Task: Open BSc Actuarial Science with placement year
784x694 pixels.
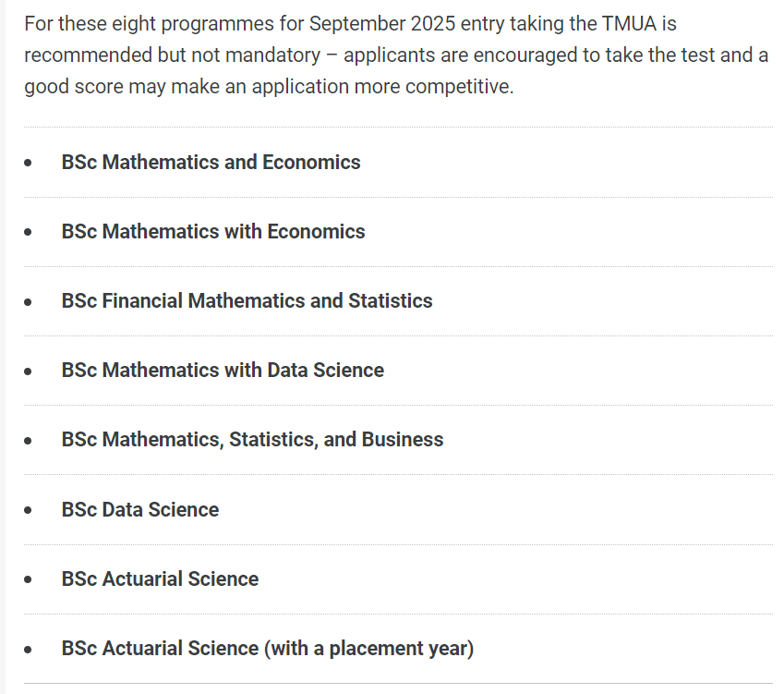Action: click(x=267, y=649)
